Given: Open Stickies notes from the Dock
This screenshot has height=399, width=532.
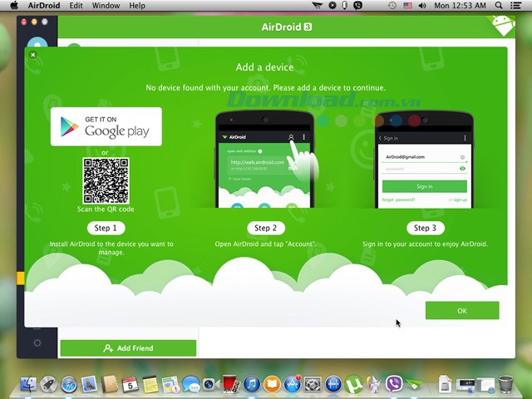Looking at the screenshot, I should [x=150, y=384].
